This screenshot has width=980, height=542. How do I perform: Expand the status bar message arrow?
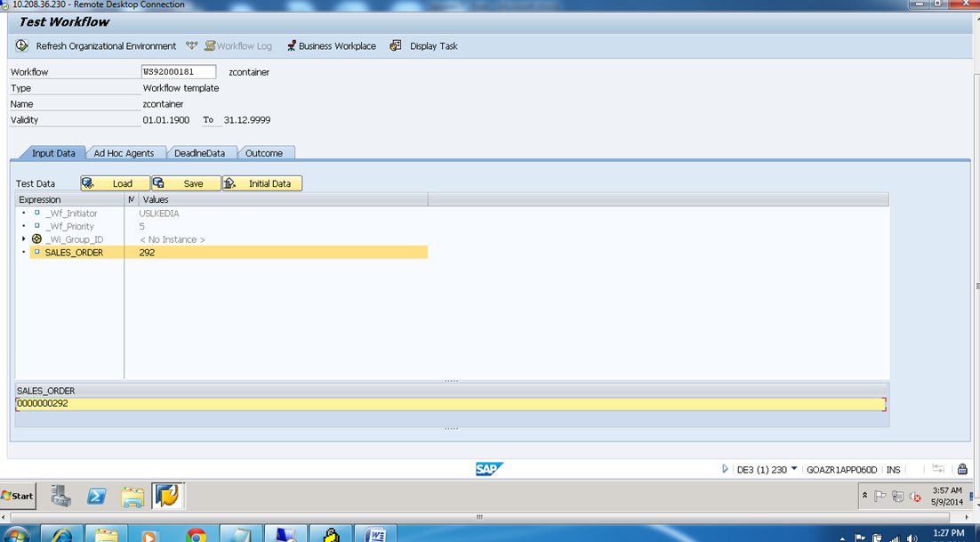pyautogui.click(x=724, y=469)
